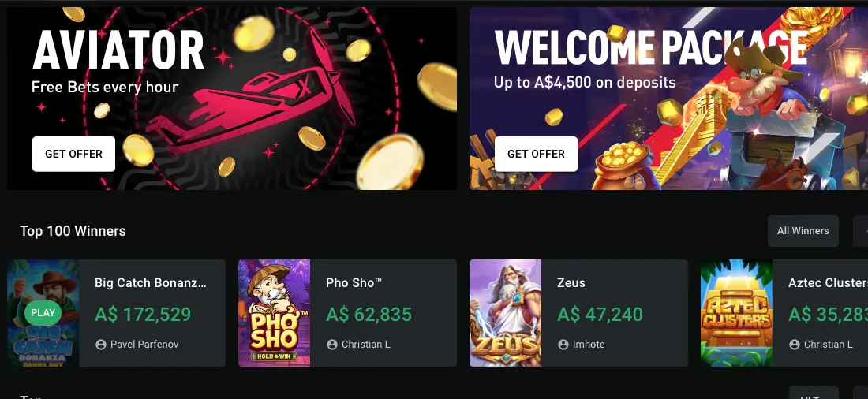The width and height of the screenshot is (868, 399).
Task: Click the user icon under Aztec Clusters
Action: coord(795,345)
